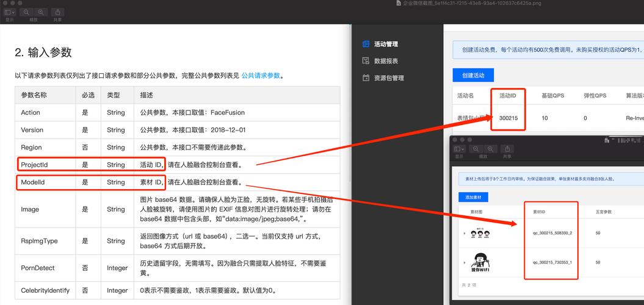Image resolution: width=644 pixels, height=305 pixels.
Task: Click the 活动名 column header
Action: [x=465, y=95]
